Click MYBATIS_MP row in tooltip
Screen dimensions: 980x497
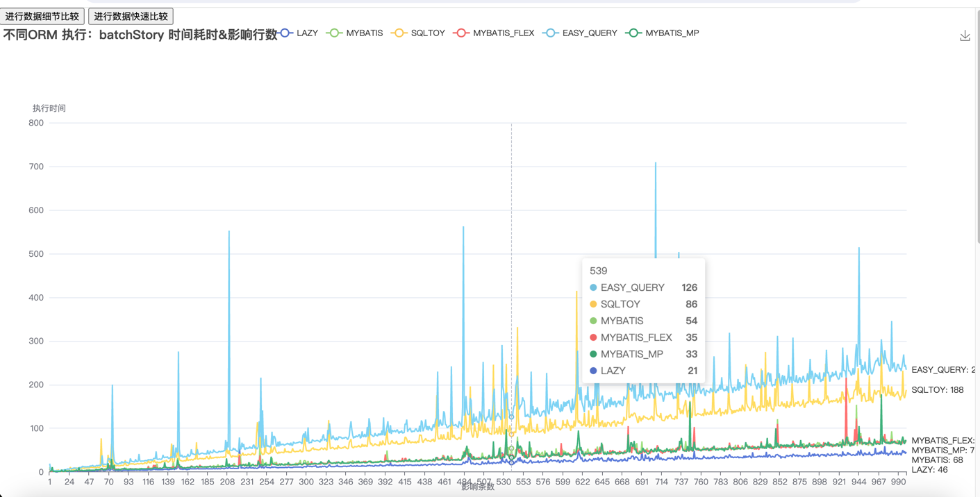[x=643, y=354]
